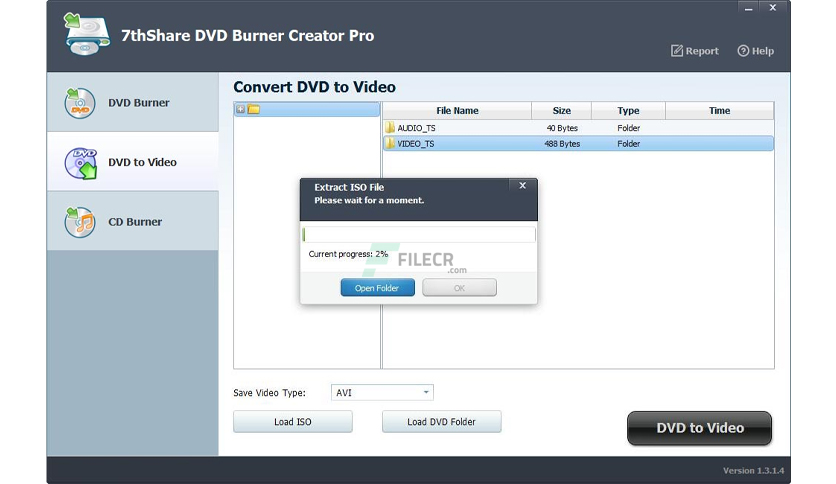Click the Load ISO button
Image resolution: width=836 pixels, height=484 pixels.
click(293, 422)
